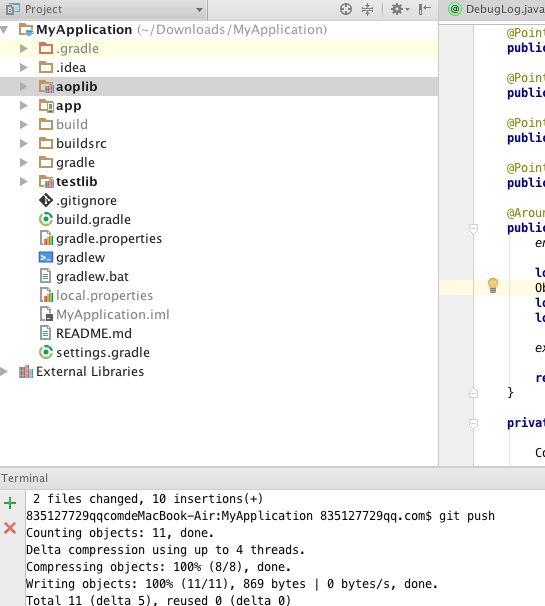The image size is (545, 606).
Task: Expand the External Libraries node
Action: pos(4,372)
